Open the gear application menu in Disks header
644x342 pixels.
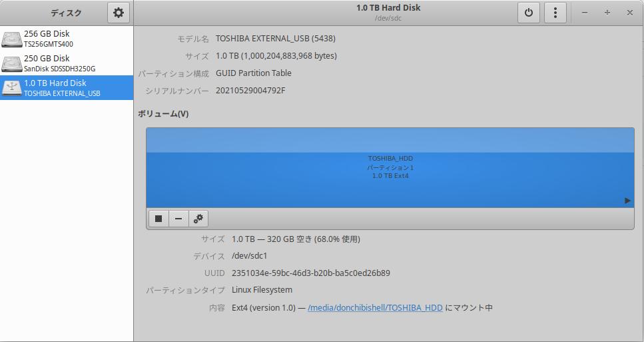119,13
